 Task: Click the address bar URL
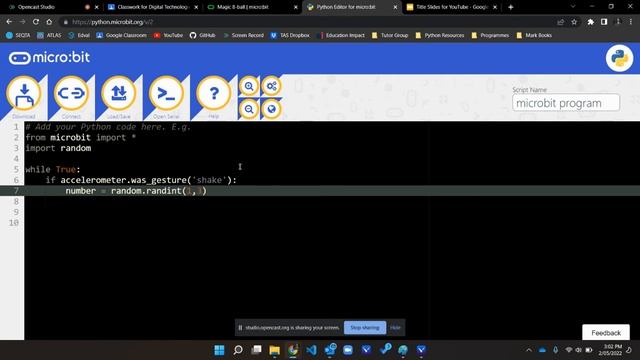tap(112, 22)
